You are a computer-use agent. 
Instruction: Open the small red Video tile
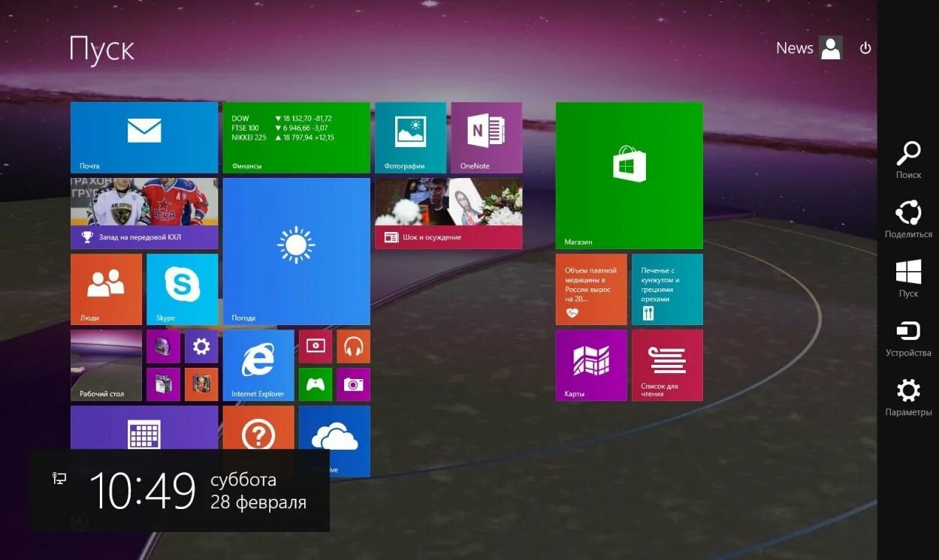coord(316,346)
